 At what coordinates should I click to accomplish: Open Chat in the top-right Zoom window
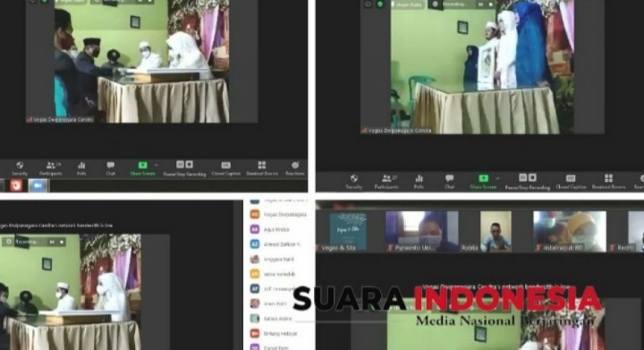(449, 182)
